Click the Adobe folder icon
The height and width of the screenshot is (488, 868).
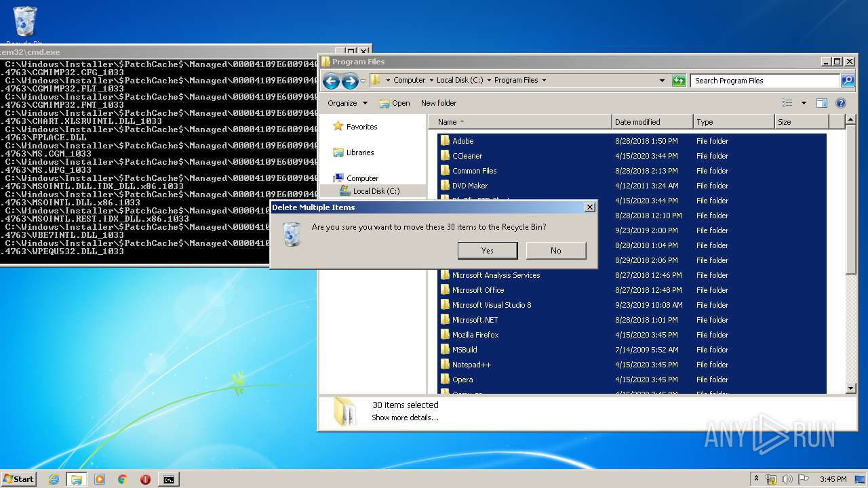tap(445, 141)
